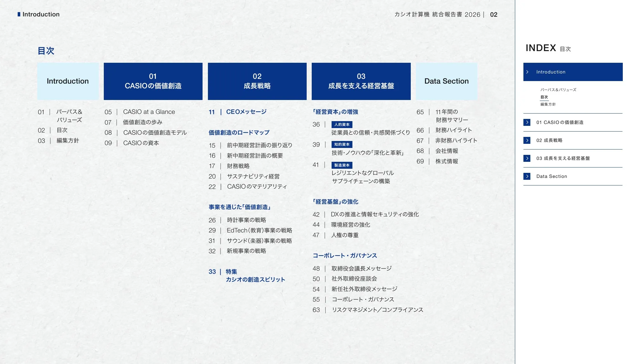Open CASIOの価値創造モデル entry
Image resolution: width=631 pixels, height=364 pixels.
click(146, 133)
